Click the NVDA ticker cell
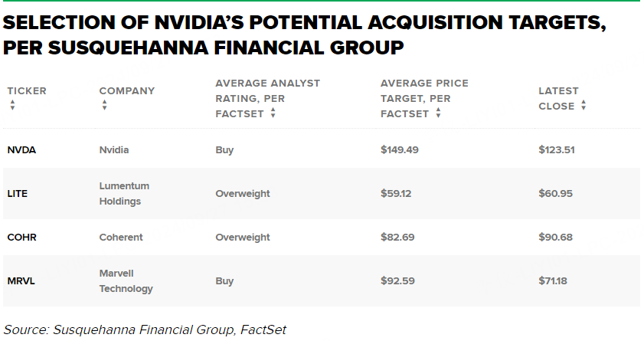Viewport: 644px width, 341px height. [x=21, y=149]
